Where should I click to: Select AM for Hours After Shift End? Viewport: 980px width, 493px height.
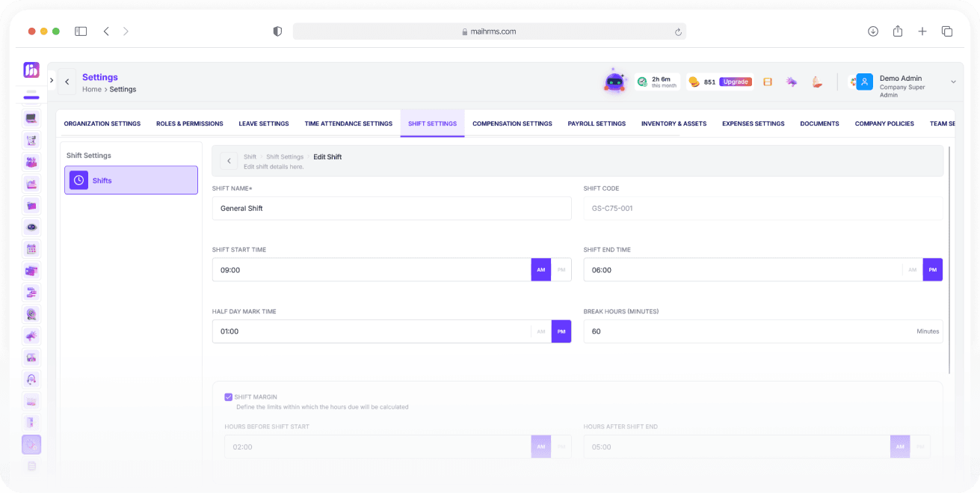tap(900, 447)
